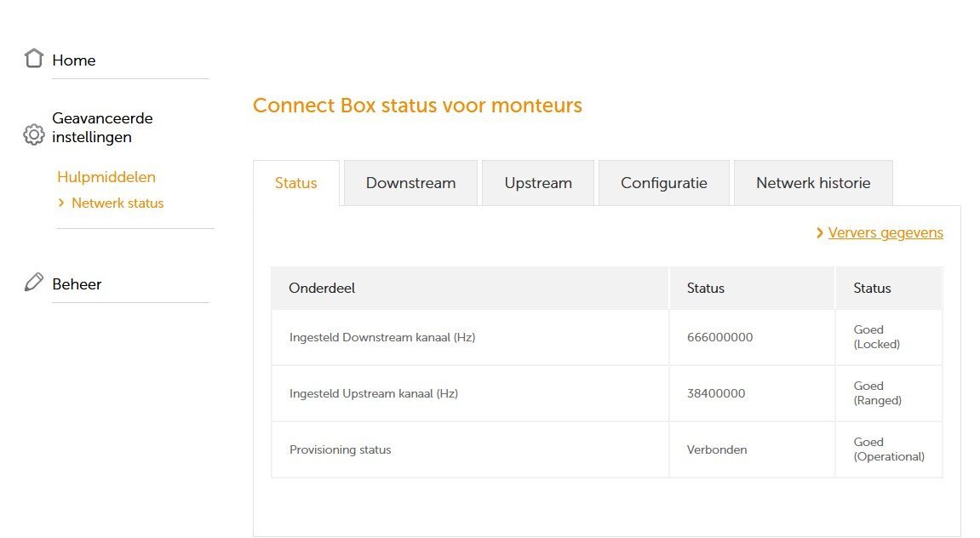Click the chevron before Netwerk status
The width and height of the screenshot is (980, 538).
61,203
